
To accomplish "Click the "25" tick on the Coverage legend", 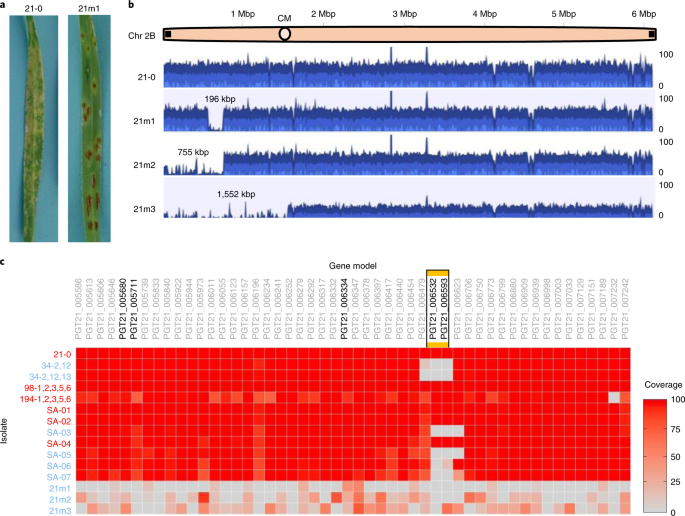I will (x=675, y=482).
